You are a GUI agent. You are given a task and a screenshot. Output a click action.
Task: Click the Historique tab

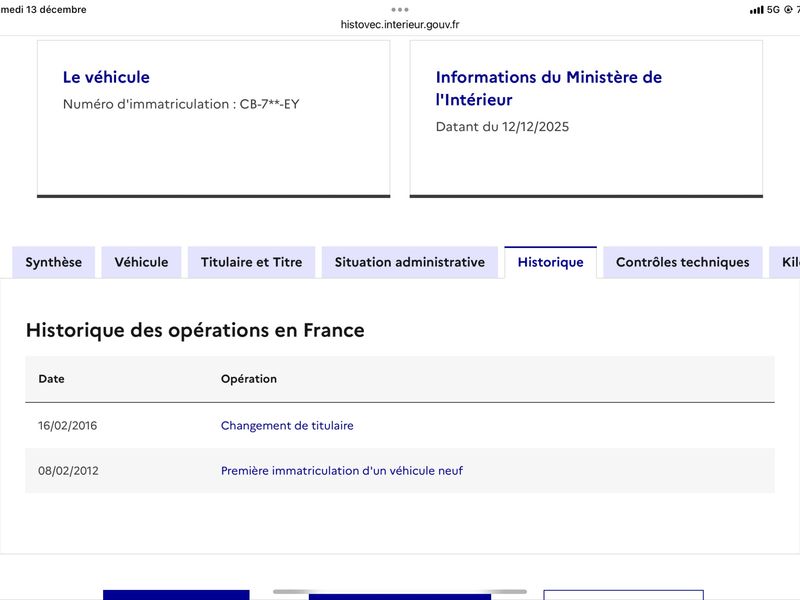coord(551,262)
